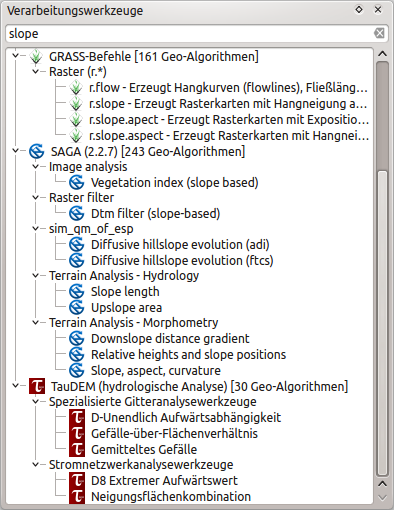394x510 pixels.
Task: Select 'Dtm filter (slope-based)' text
Action: click(156, 213)
